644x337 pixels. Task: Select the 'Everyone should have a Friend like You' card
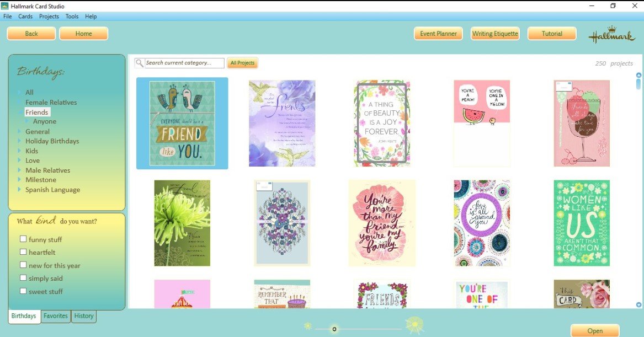(182, 123)
